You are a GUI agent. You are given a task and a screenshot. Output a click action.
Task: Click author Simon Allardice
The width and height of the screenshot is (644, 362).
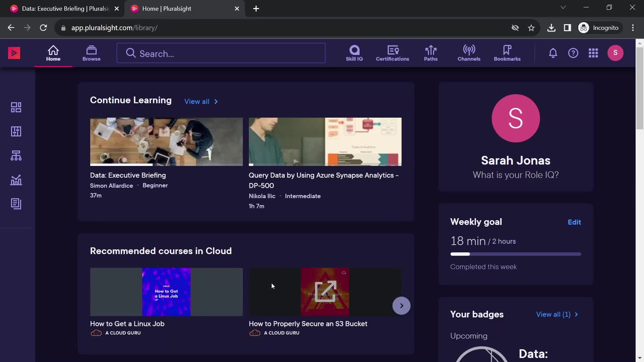click(111, 186)
